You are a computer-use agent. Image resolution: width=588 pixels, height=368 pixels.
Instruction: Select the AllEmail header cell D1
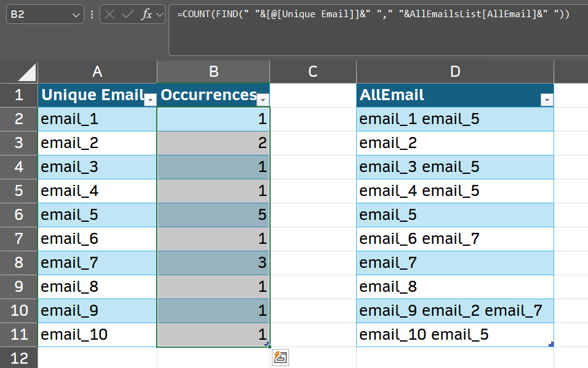(455, 95)
